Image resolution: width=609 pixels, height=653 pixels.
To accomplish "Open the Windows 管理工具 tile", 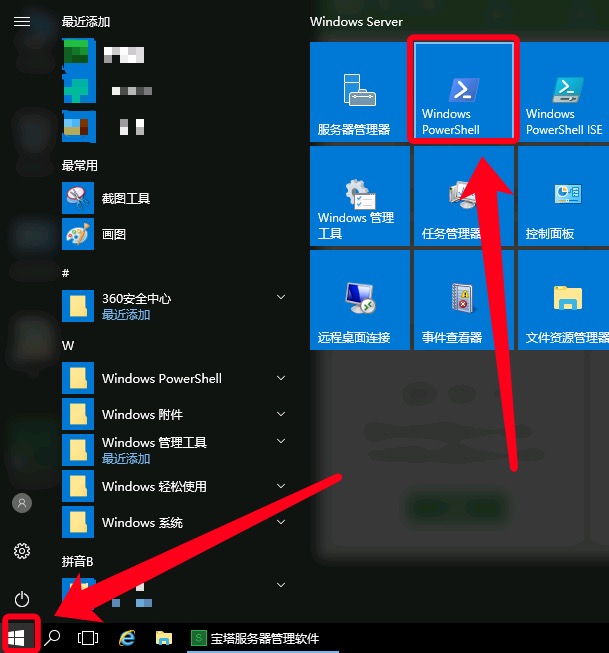I will pos(359,196).
